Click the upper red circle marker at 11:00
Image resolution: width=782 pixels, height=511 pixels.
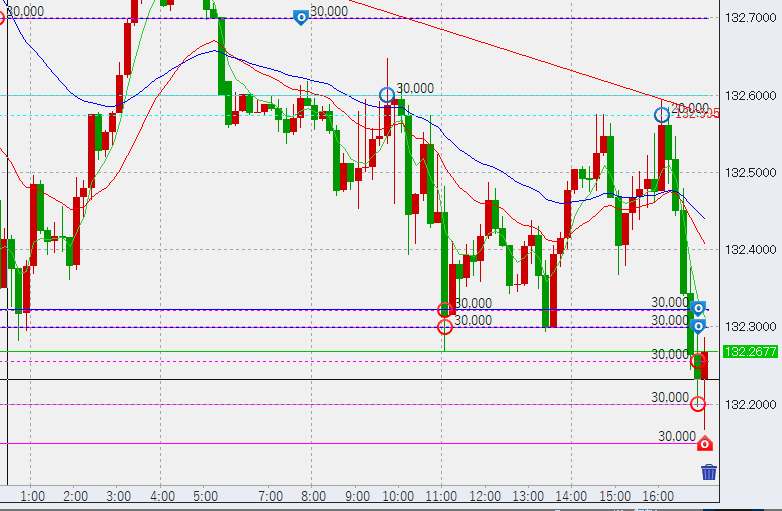pos(445,310)
